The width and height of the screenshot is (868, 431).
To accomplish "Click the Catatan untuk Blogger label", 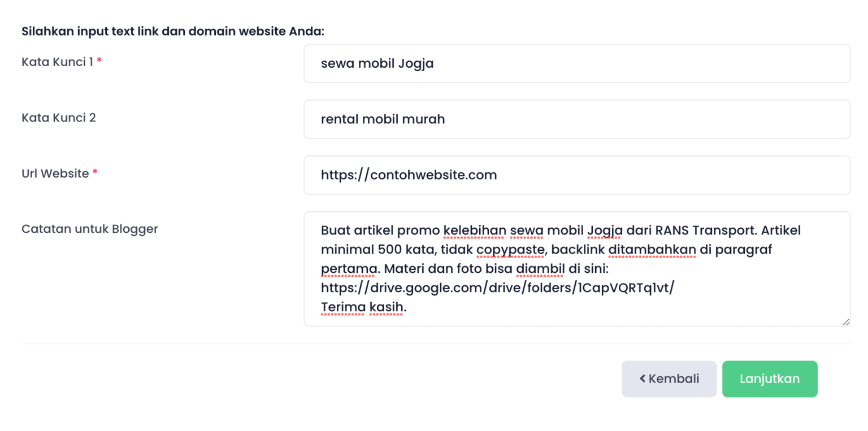I will pos(89,229).
